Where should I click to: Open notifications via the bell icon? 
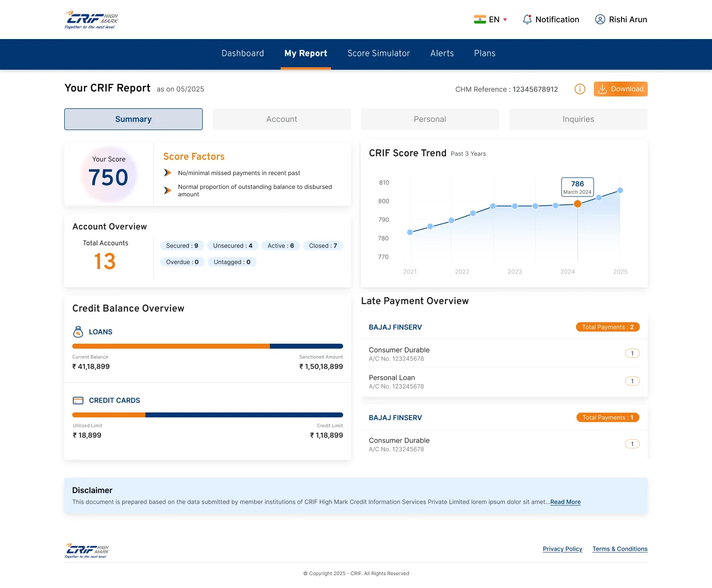click(527, 19)
